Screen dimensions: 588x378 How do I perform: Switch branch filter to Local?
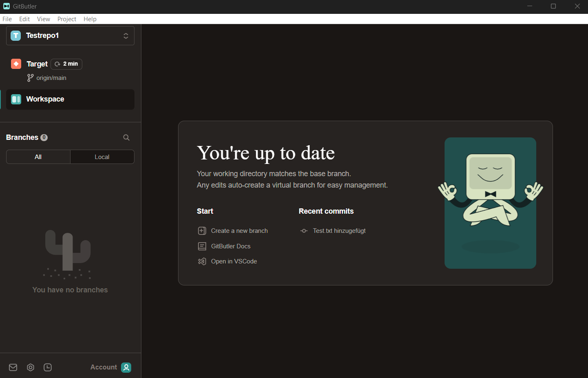102,157
